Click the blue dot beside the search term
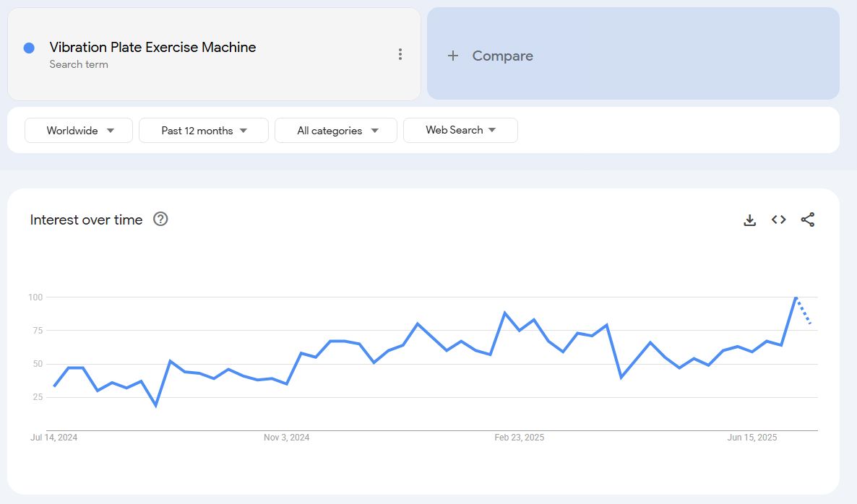The width and height of the screenshot is (857, 504). 29,48
